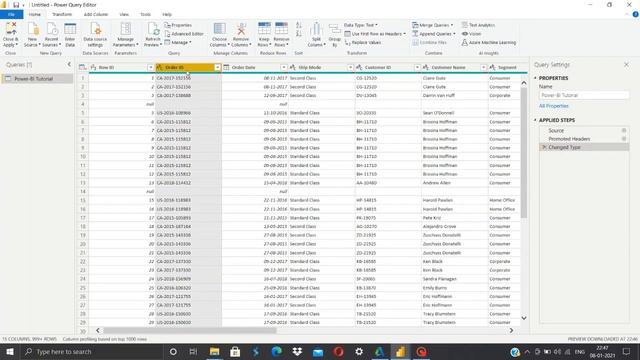Open query Properties
Viewport: 640px width, 360px height.
pyautogui.click(x=178, y=25)
